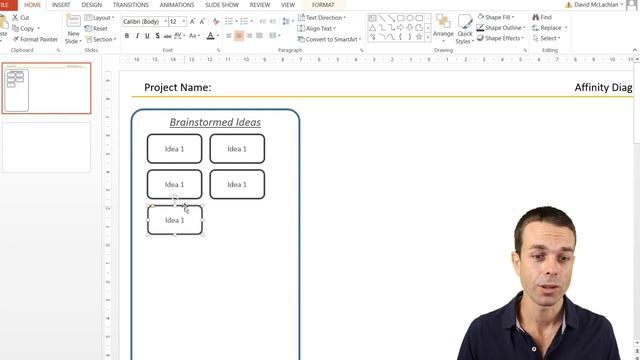The width and height of the screenshot is (640, 360).
Task: Open Shape Fill dropdown
Action: click(x=496, y=17)
